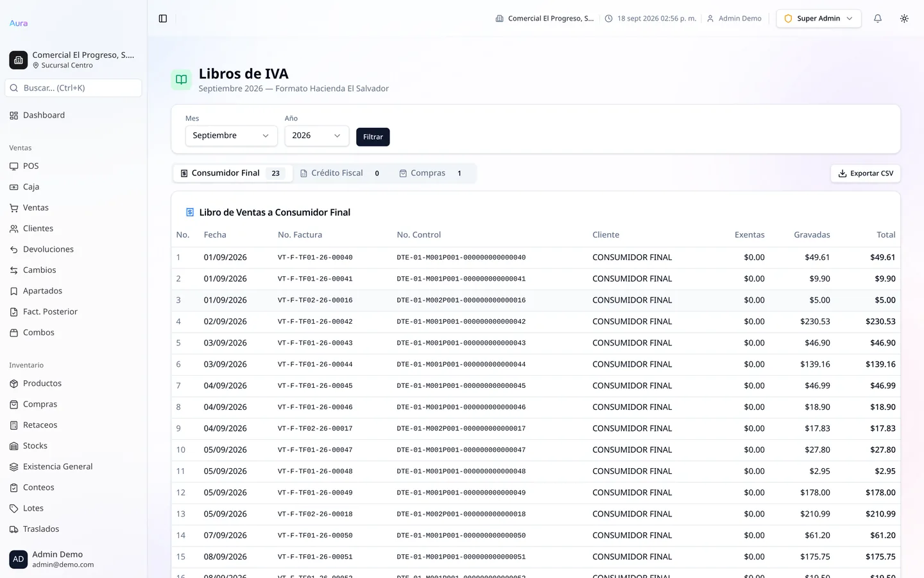
Task: Open Ventas in the sidebar
Action: click(73, 208)
